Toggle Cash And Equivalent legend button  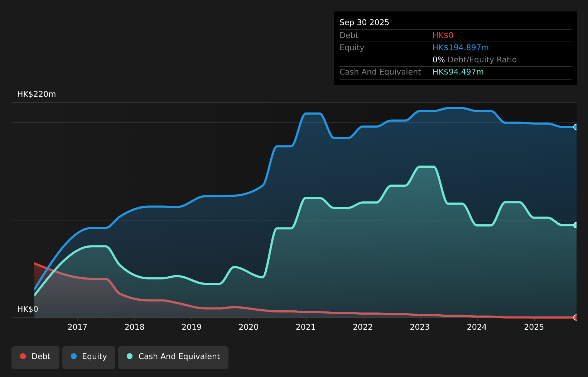(x=173, y=357)
